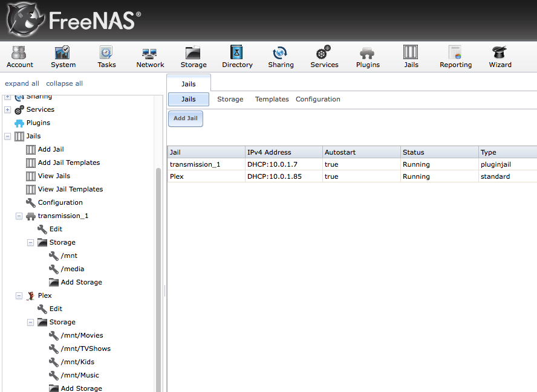Screen dimensions: 537x392
Task: Click the DHCP:10.0.1.7 address cell
Action: click(x=284, y=164)
